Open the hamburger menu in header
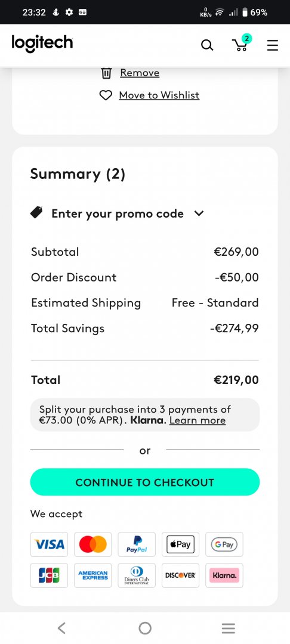The width and height of the screenshot is (290, 644). click(272, 45)
